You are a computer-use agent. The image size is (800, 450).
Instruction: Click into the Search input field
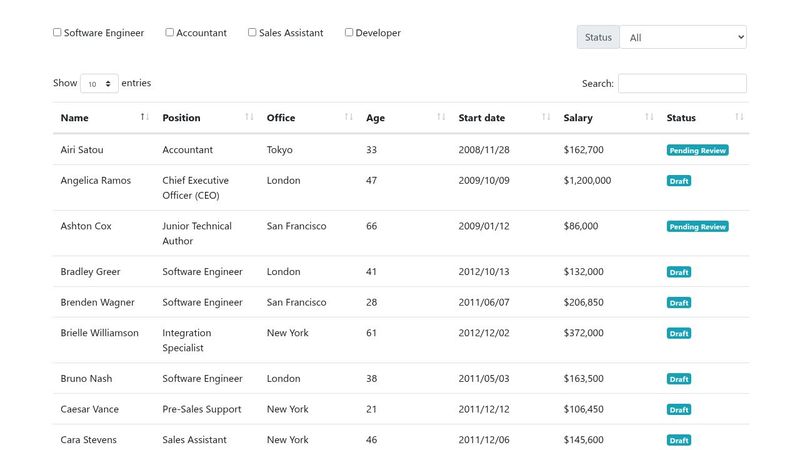(x=682, y=84)
